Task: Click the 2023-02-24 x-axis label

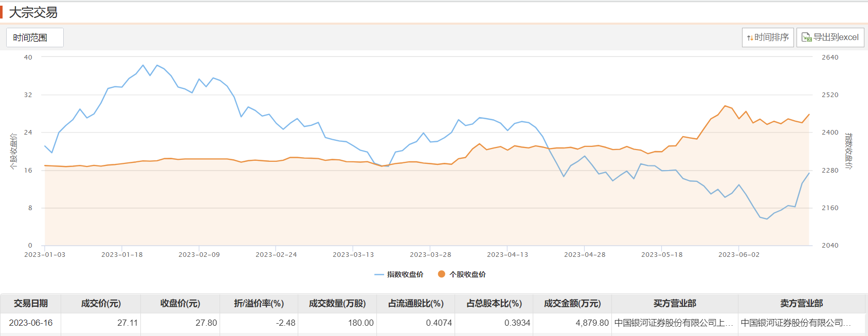Action: pos(276,255)
